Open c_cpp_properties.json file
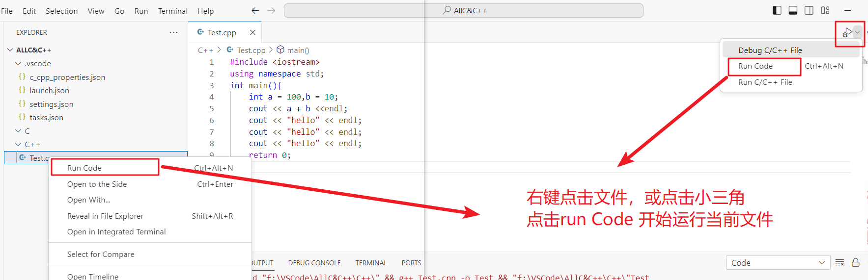868x280 pixels. (x=67, y=77)
